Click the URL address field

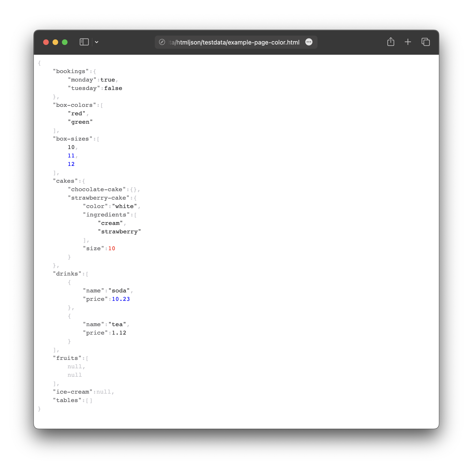(234, 42)
